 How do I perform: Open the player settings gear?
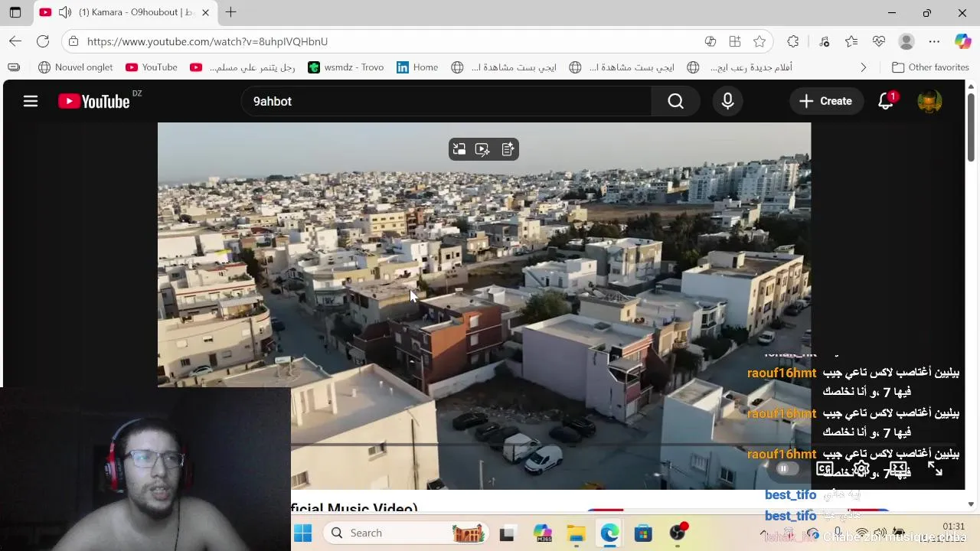pyautogui.click(x=861, y=468)
